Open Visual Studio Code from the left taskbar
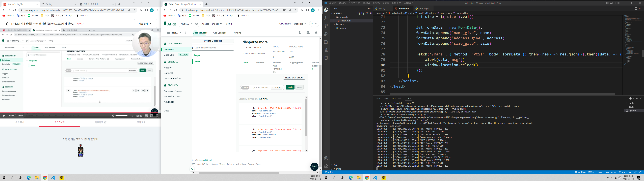 point(53,177)
